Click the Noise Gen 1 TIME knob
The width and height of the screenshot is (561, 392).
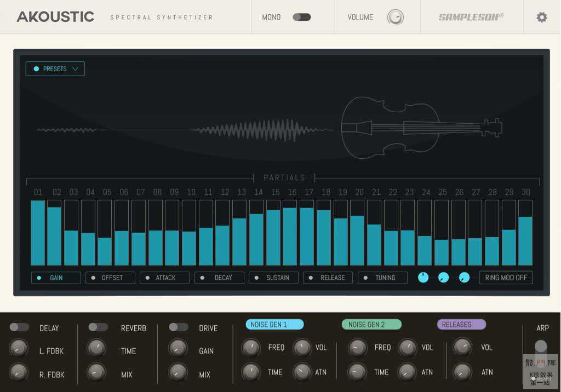pyautogui.click(x=251, y=372)
